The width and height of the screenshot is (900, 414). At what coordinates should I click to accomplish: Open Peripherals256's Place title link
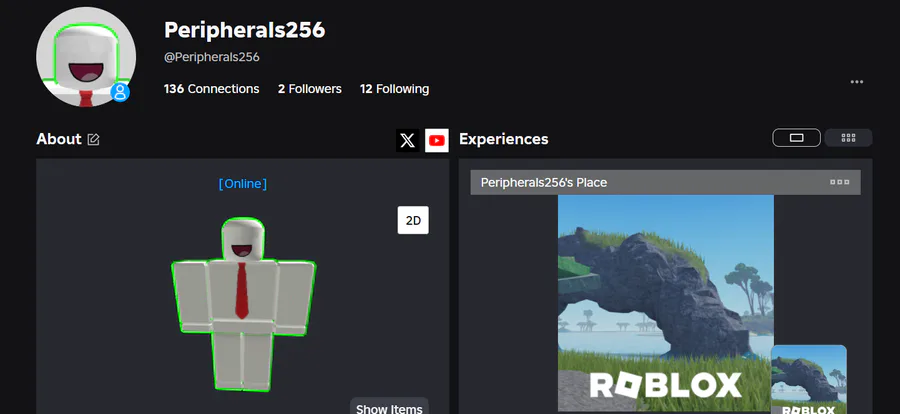coord(544,183)
